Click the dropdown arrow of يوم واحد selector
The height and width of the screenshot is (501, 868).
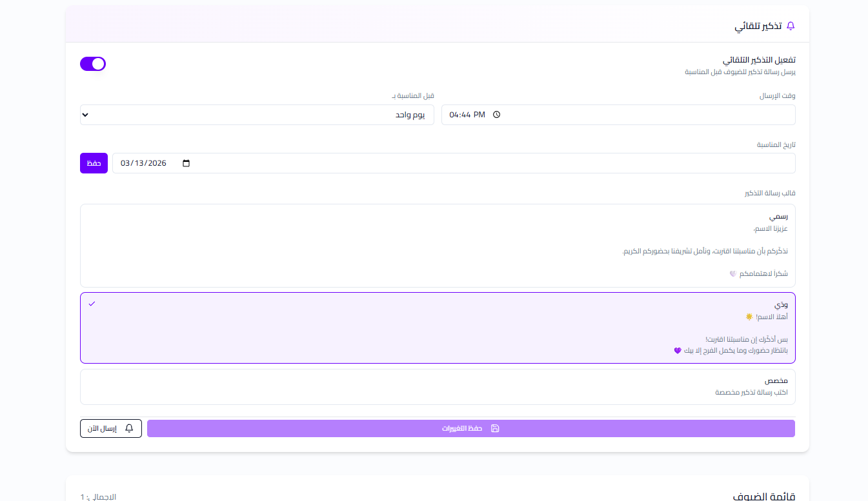point(86,115)
